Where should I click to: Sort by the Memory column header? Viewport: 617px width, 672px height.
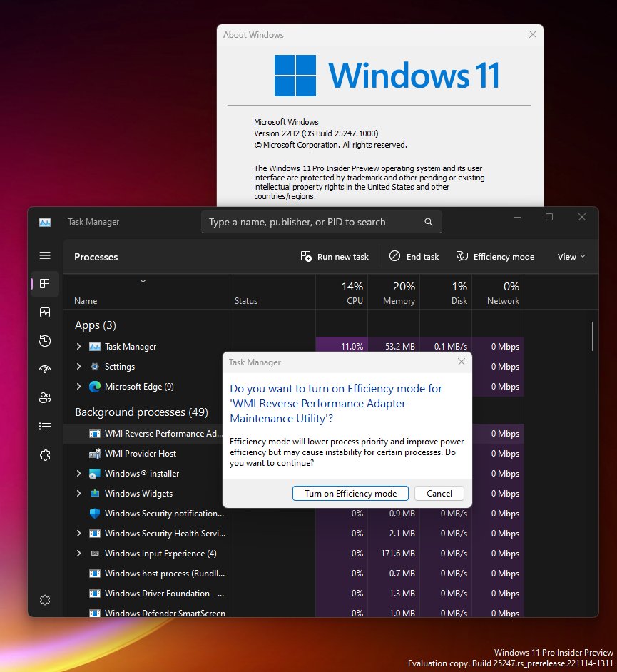click(x=394, y=292)
